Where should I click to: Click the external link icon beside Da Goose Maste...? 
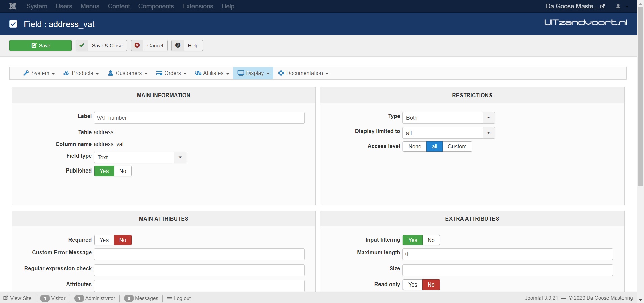(x=603, y=6)
